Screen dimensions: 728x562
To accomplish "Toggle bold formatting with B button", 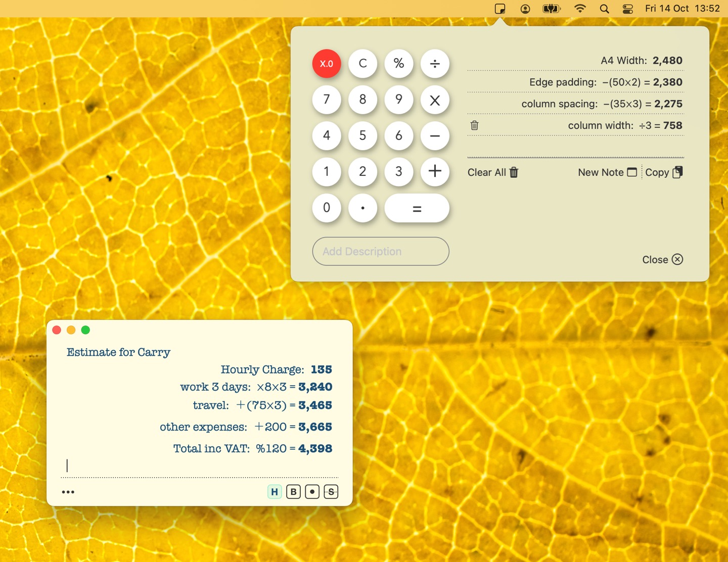I will point(293,492).
